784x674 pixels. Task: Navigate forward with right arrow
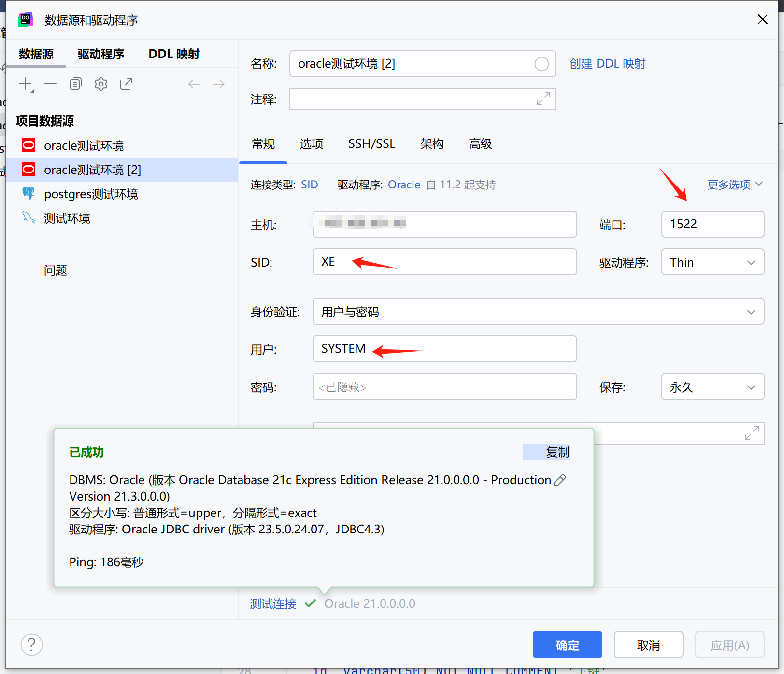click(219, 84)
